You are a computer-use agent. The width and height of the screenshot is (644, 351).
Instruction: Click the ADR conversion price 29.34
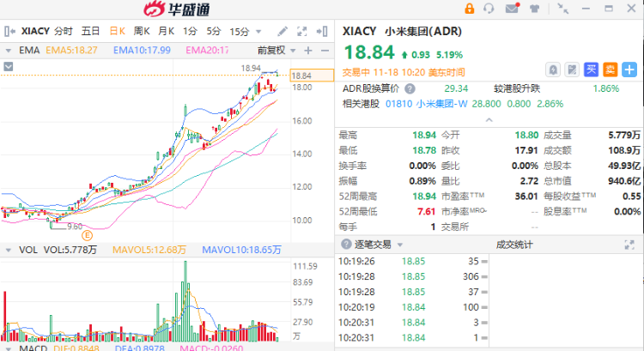456,88
